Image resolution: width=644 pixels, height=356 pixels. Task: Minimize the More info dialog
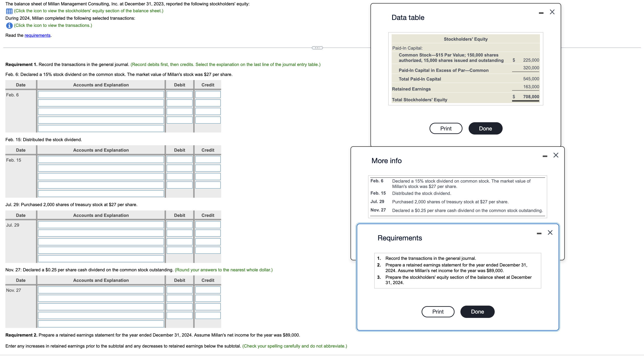545,156
